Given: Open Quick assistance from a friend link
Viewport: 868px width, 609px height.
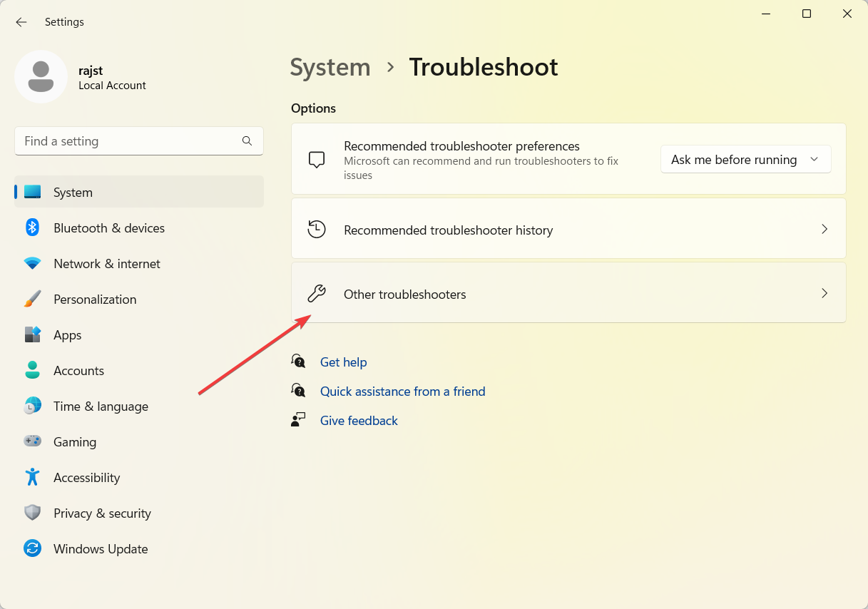Looking at the screenshot, I should [x=402, y=391].
